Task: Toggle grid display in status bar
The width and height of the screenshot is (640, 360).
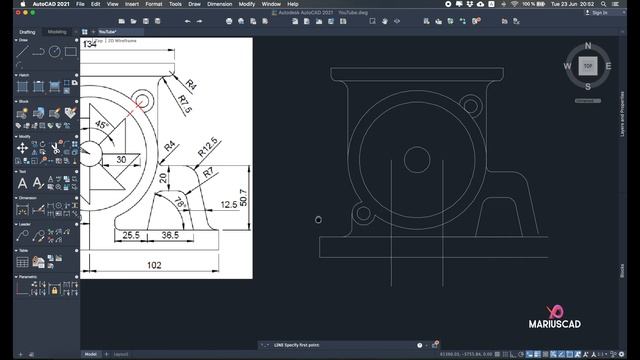Action: (x=497, y=354)
